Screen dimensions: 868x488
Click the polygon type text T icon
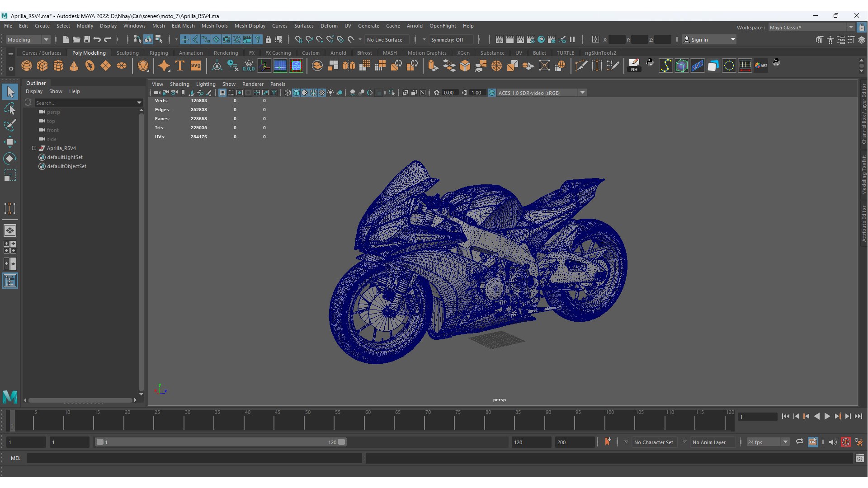(x=180, y=66)
